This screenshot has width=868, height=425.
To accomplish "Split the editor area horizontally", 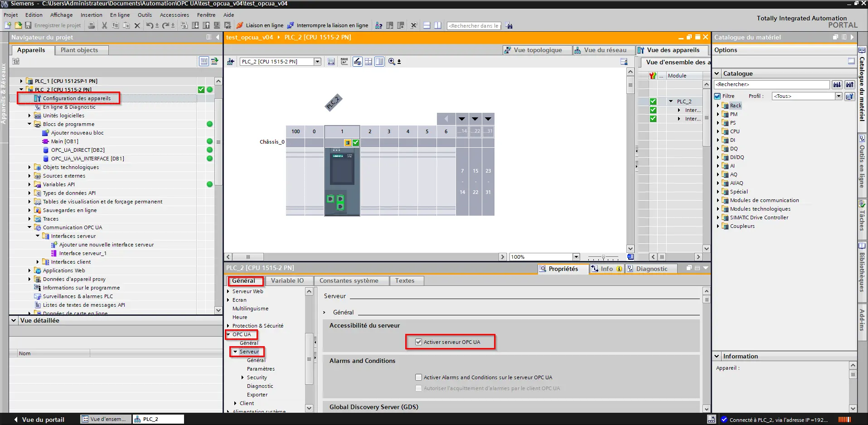I will point(427,25).
